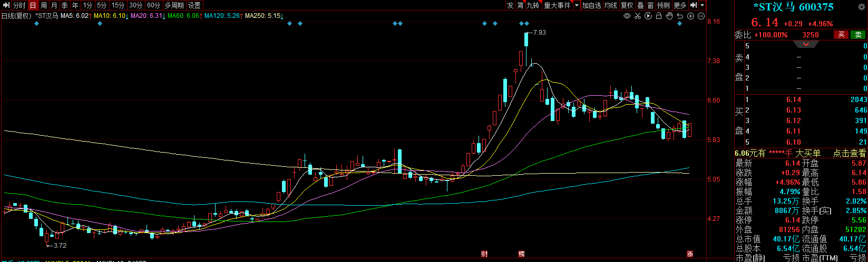
Task: Open the dropdown arrow after 更多
Action: pos(703,5)
